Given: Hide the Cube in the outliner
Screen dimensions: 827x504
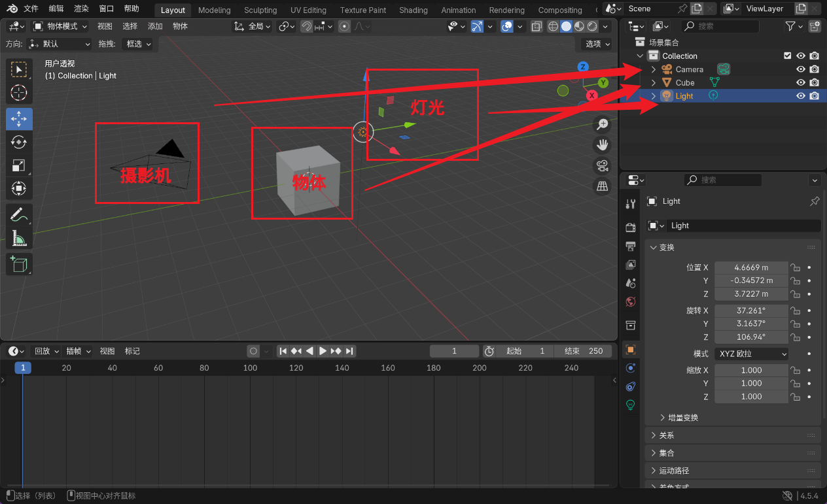Looking at the screenshot, I should click(x=800, y=82).
